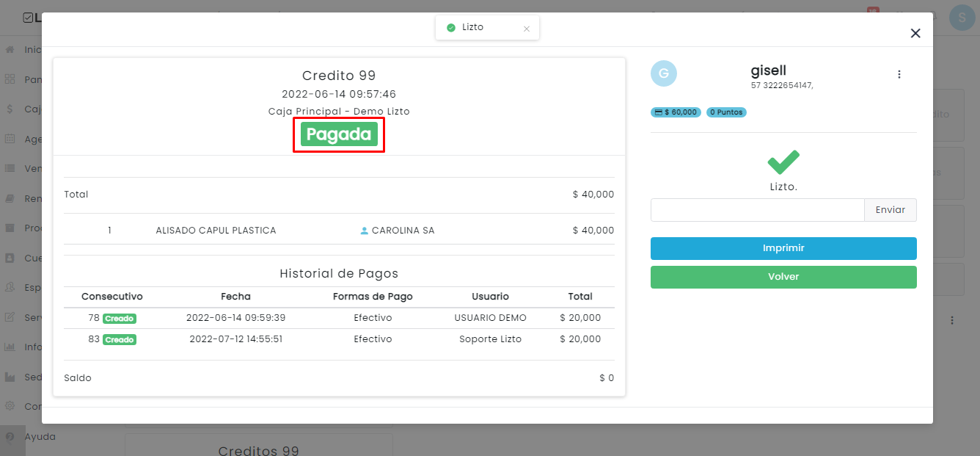Click the Enviar button
Image resolution: width=980 pixels, height=456 pixels.
click(x=891, y=210)
